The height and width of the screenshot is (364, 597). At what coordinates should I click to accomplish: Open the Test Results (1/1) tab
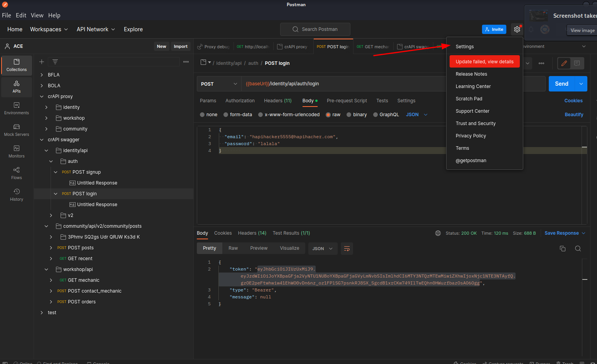pos(291,233)
